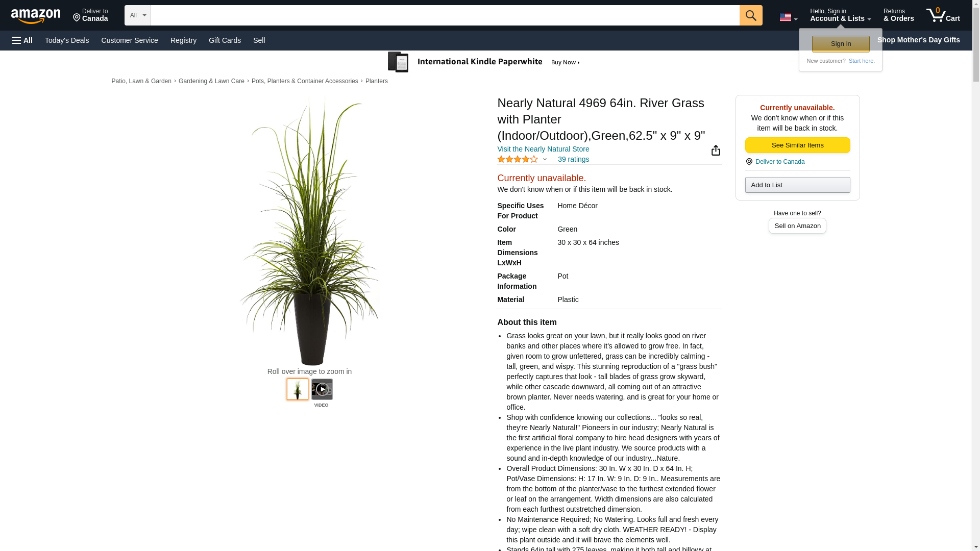Open the Add to List button
980x551 pixels.
797,185
